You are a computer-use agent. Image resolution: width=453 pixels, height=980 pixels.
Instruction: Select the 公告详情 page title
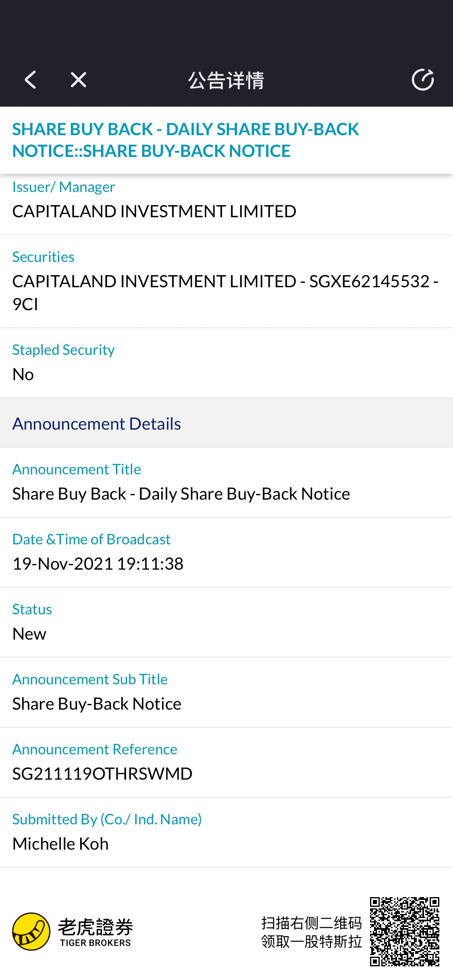226,80
